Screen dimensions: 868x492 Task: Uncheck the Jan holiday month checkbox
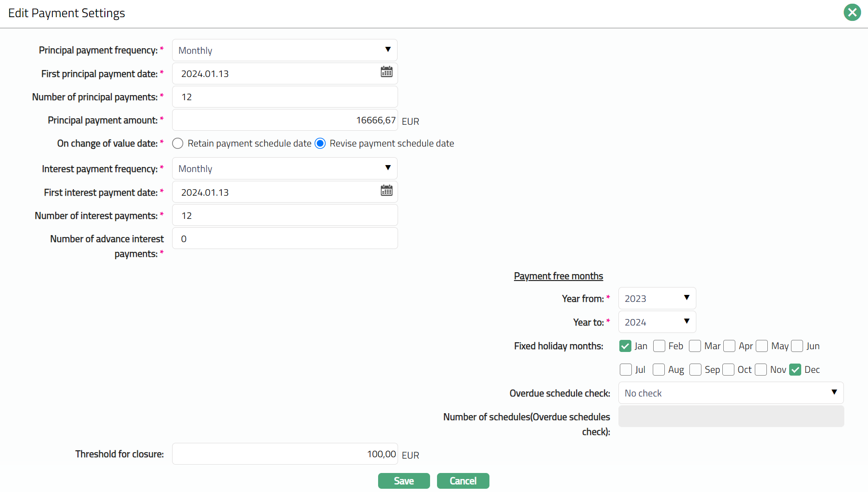pyautogui.click(x=625, y=346)
